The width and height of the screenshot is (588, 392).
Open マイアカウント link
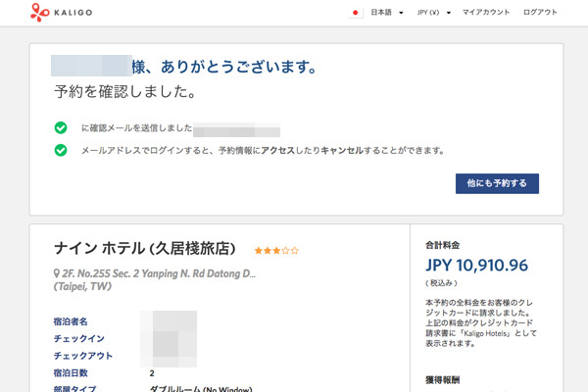point(486,12)
